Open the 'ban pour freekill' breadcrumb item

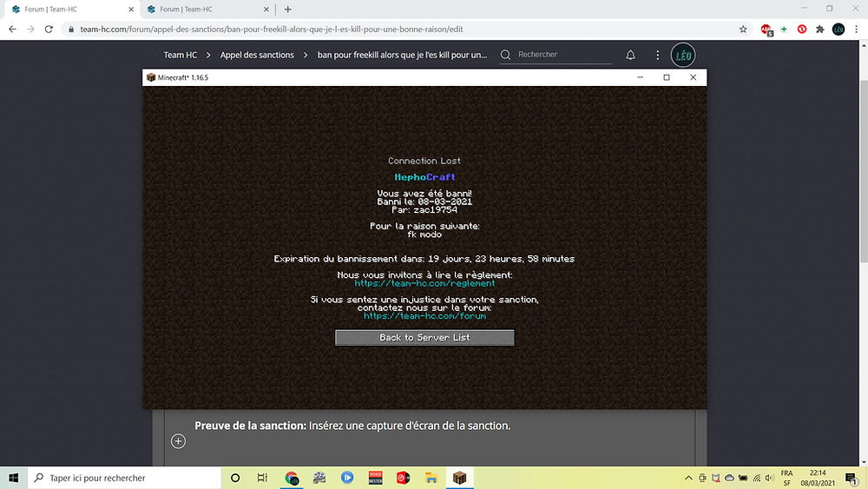402,55
